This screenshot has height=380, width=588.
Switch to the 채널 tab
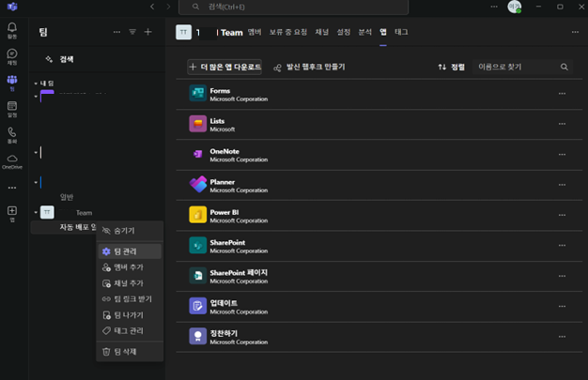(322, 32)
